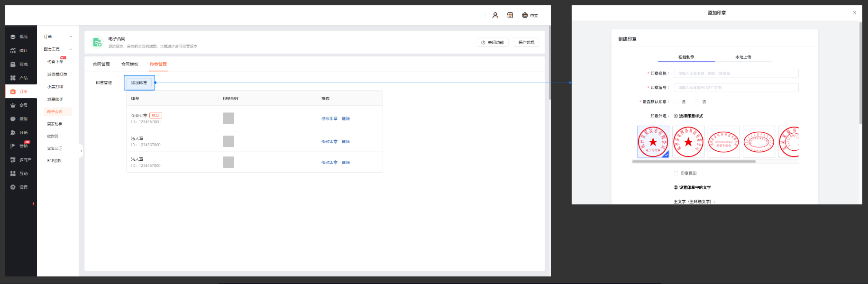Open 商家助手 in the submenu
The height and width of the screenshot is (284, 868).
(55, 124)
